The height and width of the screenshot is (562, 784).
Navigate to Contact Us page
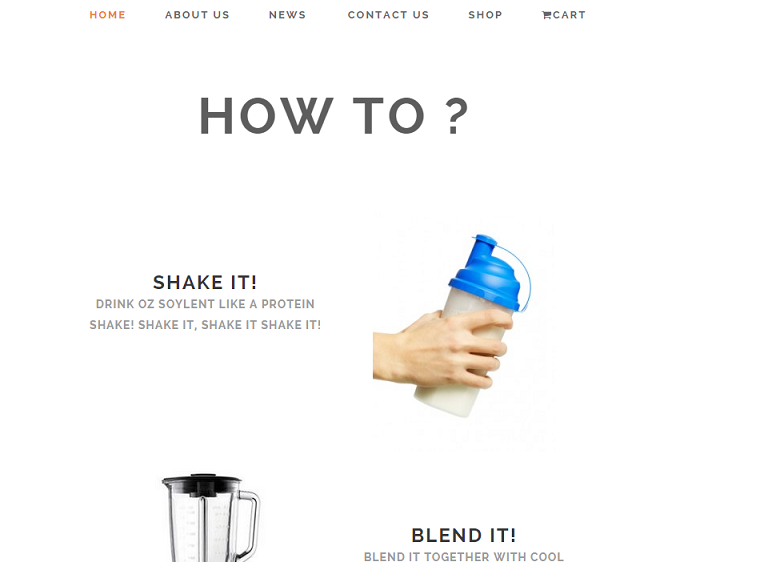tap(388, 15)
